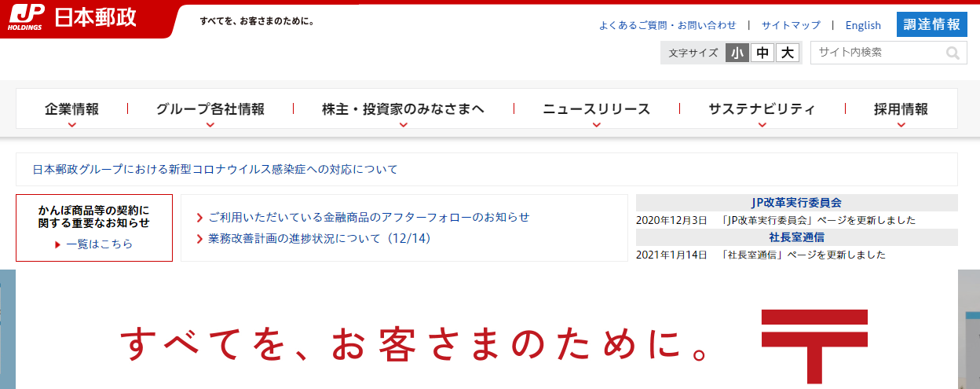This screenshot has width=980, height=389.
Task: Open 金融商品のアフターフォローのお知らせ link
Action: (x=369, y=217)
